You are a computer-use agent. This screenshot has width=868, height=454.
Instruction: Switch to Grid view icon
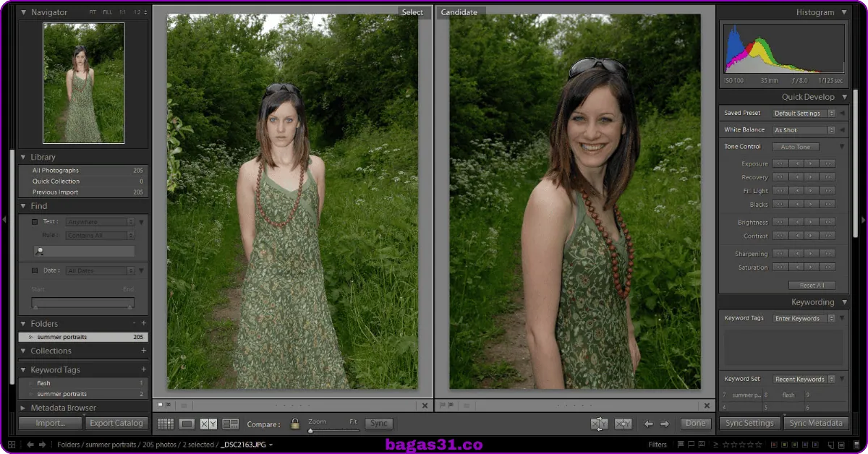(165, 424)
